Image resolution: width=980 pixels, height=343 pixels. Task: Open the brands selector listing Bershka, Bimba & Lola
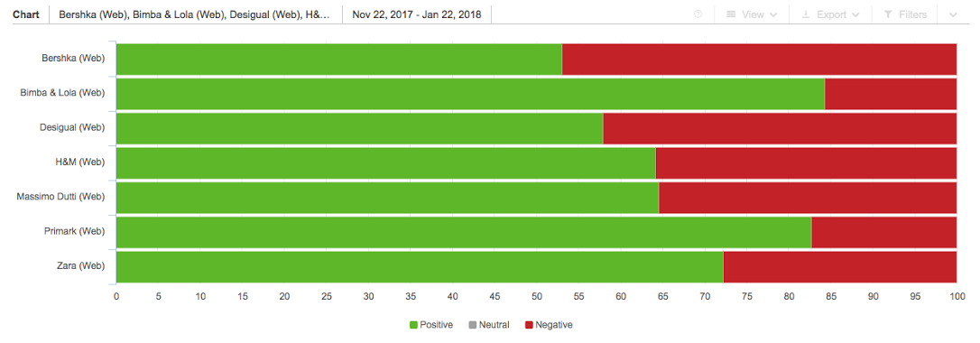pos(196,14)
